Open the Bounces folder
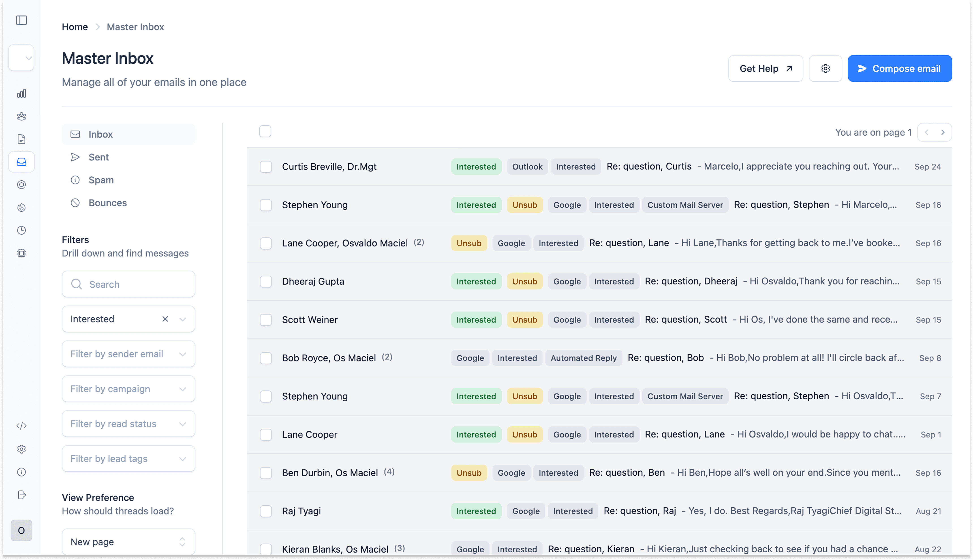Viewport: 973px width, 560px height. coord(107,203)
